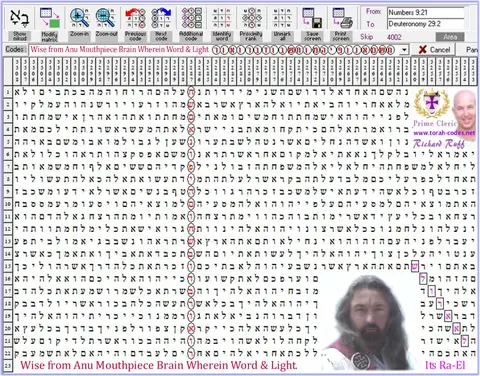Toggle the Show nikud Hebrew letters icon

tap(20, 24)
